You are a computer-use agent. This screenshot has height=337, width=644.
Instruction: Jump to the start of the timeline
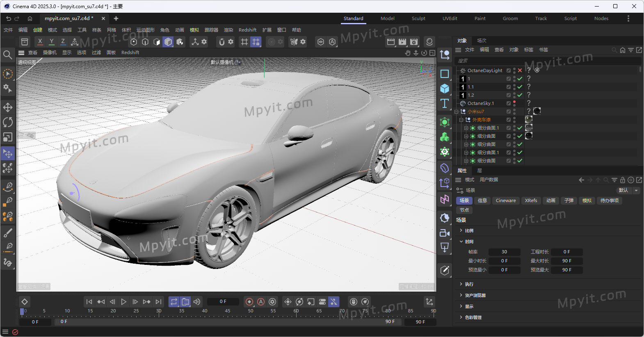click(89, 302)
